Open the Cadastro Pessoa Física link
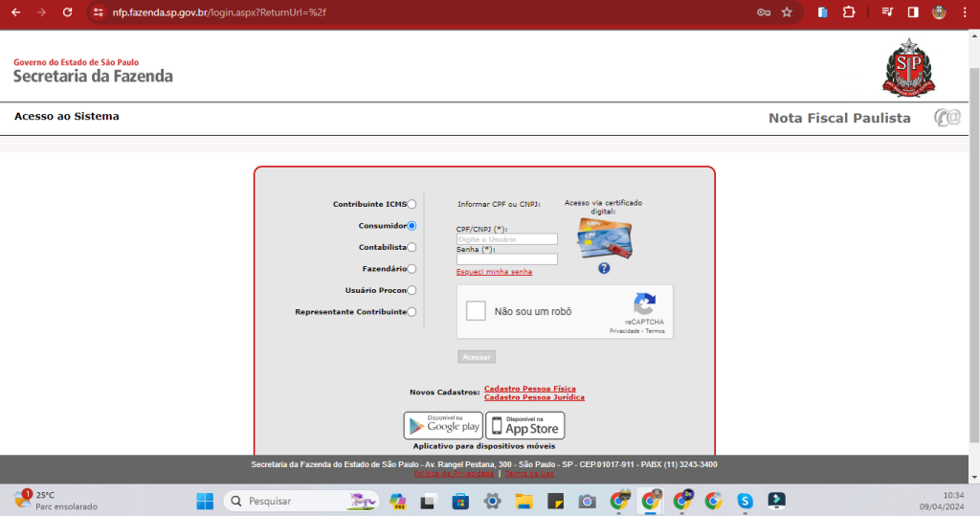The height and width of the screenshot is (516, 980). pos(529,389)
